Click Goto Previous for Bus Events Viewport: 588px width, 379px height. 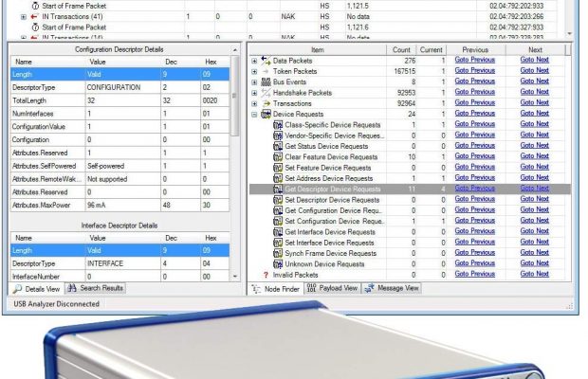(474, 82)
